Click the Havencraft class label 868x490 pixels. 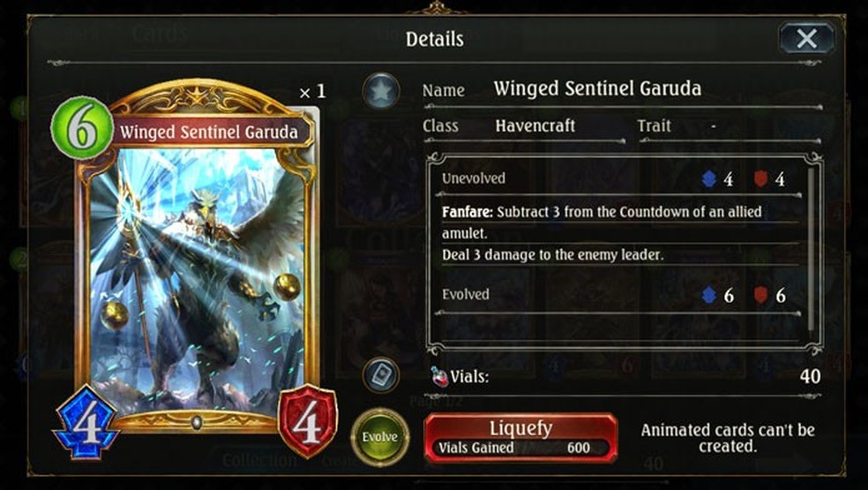[535, 126]
